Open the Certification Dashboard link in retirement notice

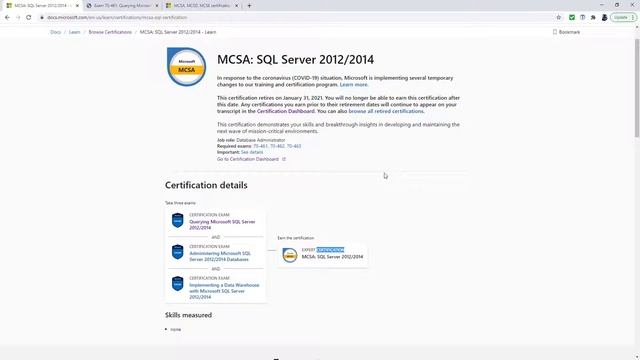tap(286, 111)
